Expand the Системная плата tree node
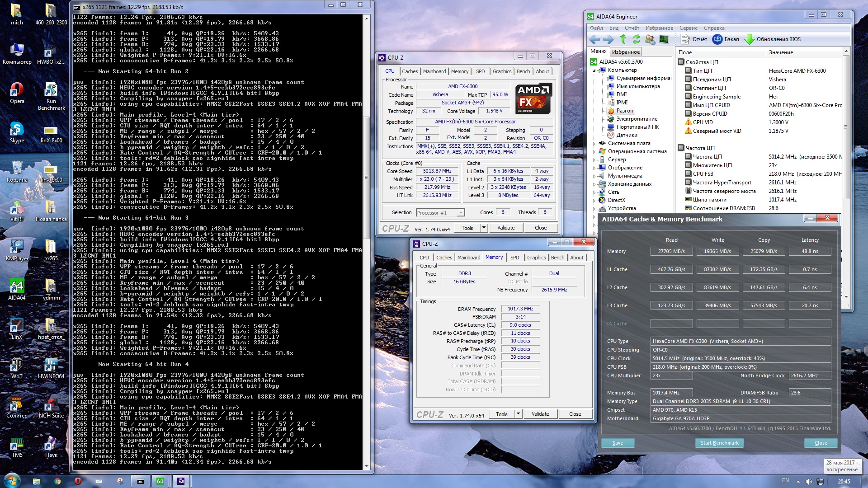This screenshot has width=868, height=488. [594, 143]
